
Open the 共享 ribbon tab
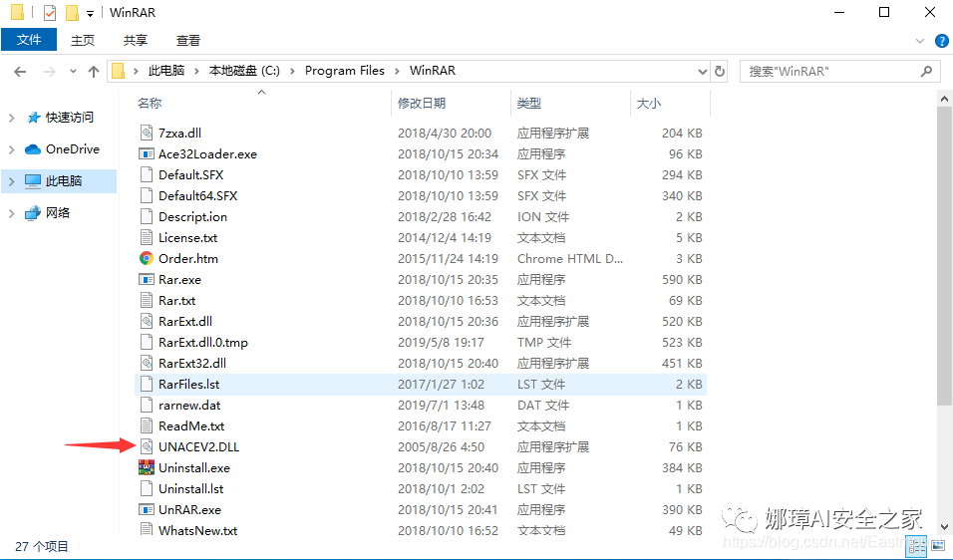(x=136, y=40)
